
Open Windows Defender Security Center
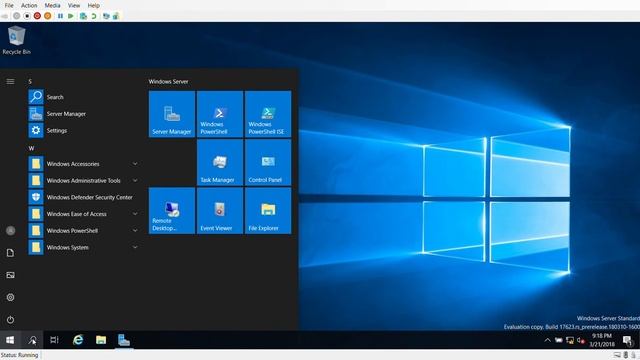(x=84, y=197)
